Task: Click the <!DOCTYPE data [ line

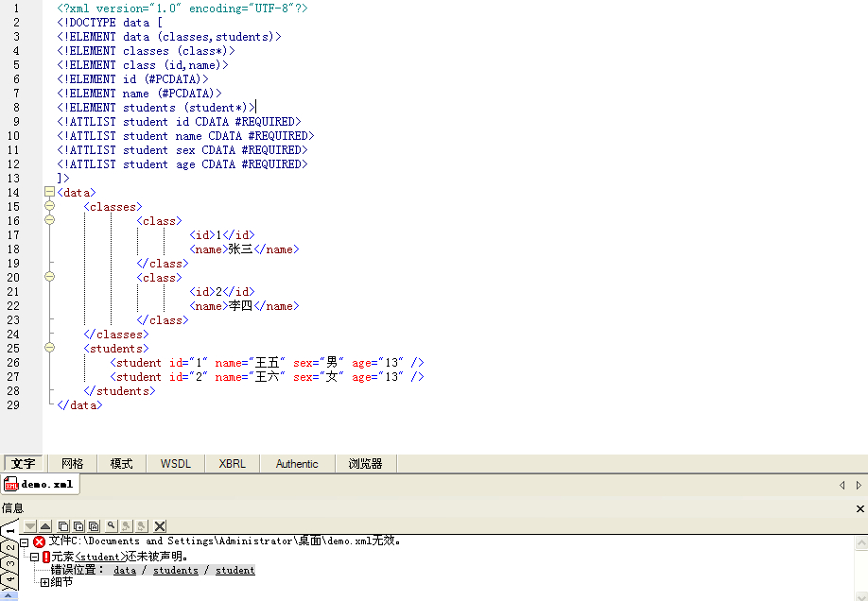Action: coord(110,23)
